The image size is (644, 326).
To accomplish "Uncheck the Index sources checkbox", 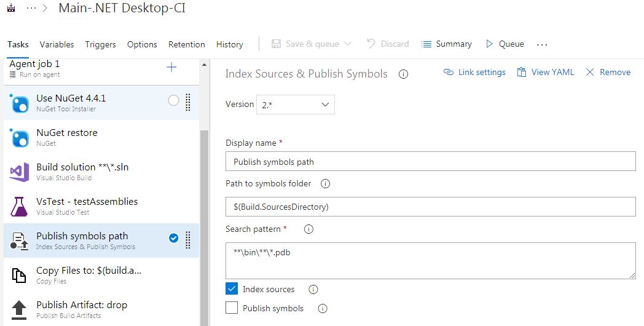I will point(232,288).
